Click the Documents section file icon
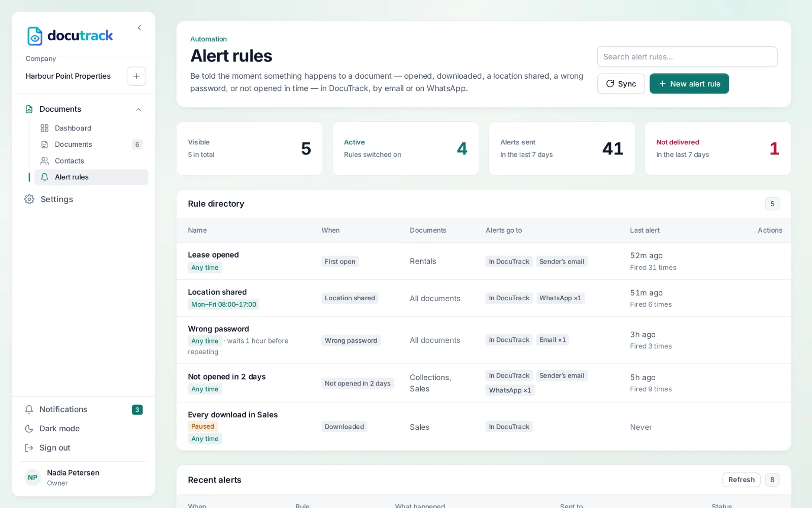812x508 pixels. 29,109
